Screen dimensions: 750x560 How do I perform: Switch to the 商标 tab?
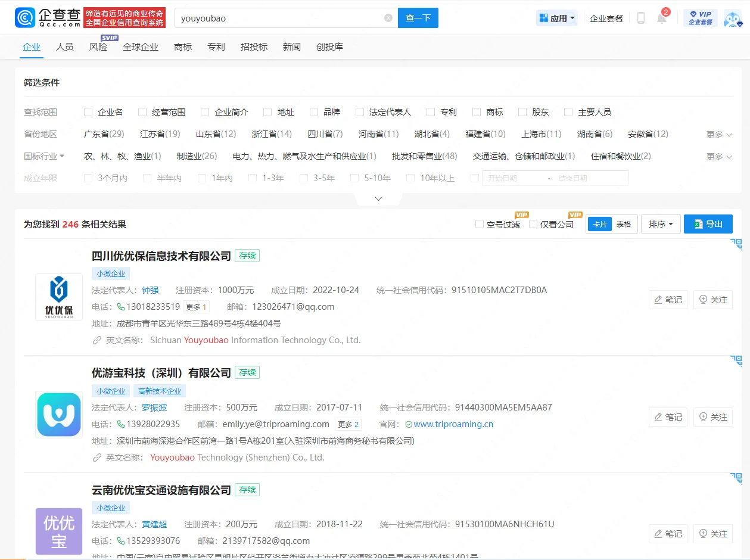pos(183,46)
